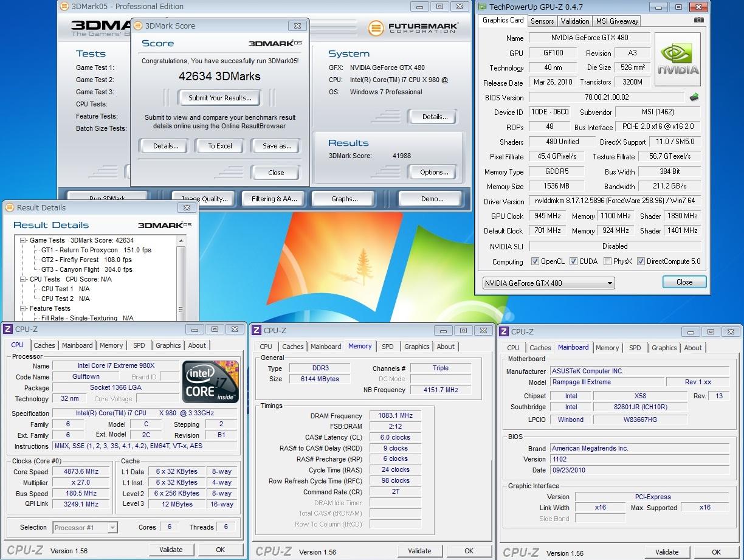The height and width of the screenshot is (560, 744).
Task: Click the To Excel button
Action: click(220, 146)
